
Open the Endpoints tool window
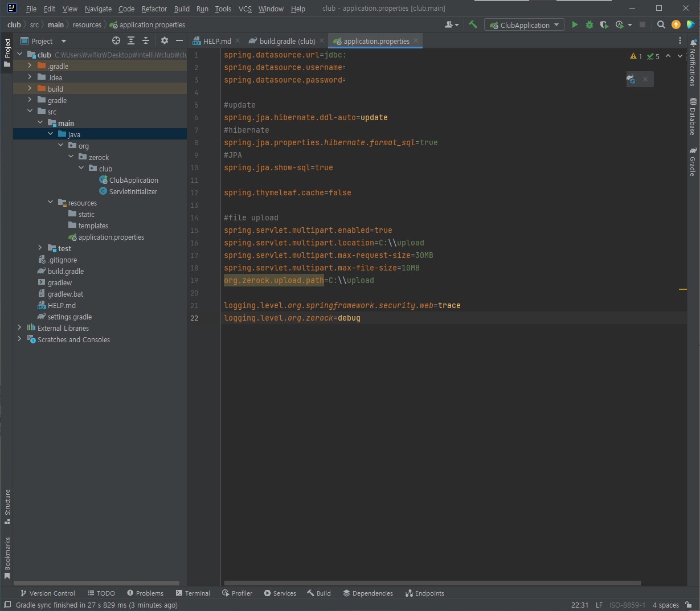pyautogui.click(x=425, y=593)
